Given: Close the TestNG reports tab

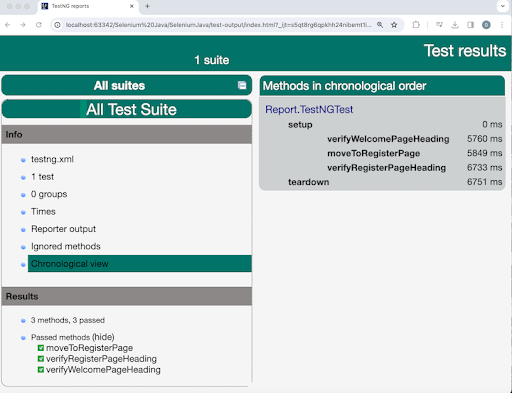Looking at the screenshot, I should point(132,6).
